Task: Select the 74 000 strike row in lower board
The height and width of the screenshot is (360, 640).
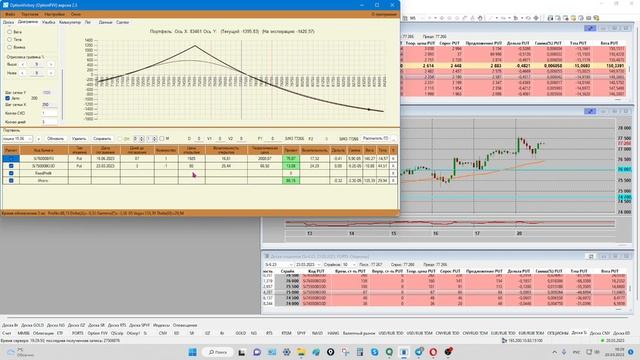Action: pos(444,304)
